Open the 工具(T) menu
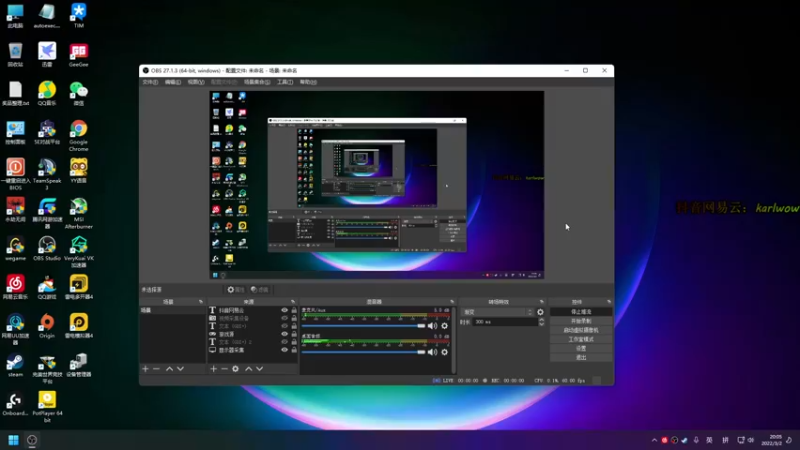This screenshot has height=450, width=800. click(x=285, y=82)
